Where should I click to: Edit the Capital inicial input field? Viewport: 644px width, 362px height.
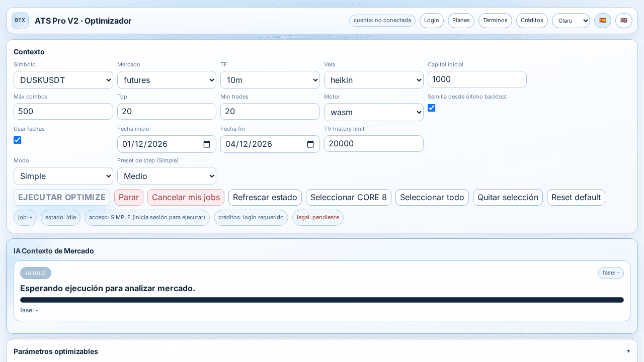[x=476, y=79]
